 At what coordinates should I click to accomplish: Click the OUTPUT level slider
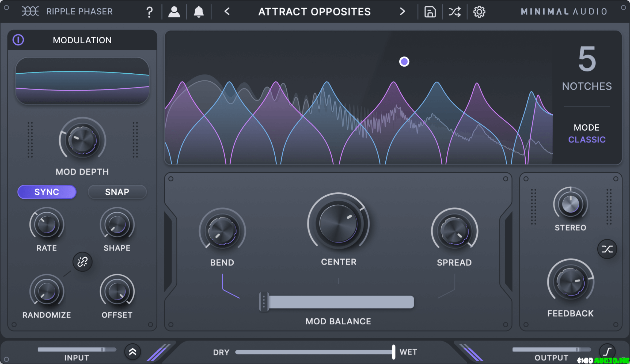pos(552,349)
